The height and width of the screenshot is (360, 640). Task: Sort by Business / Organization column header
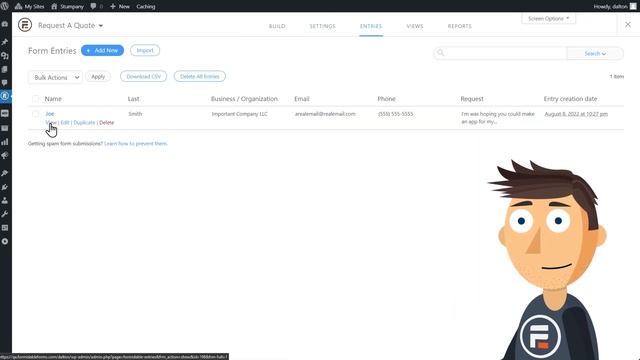244,99
